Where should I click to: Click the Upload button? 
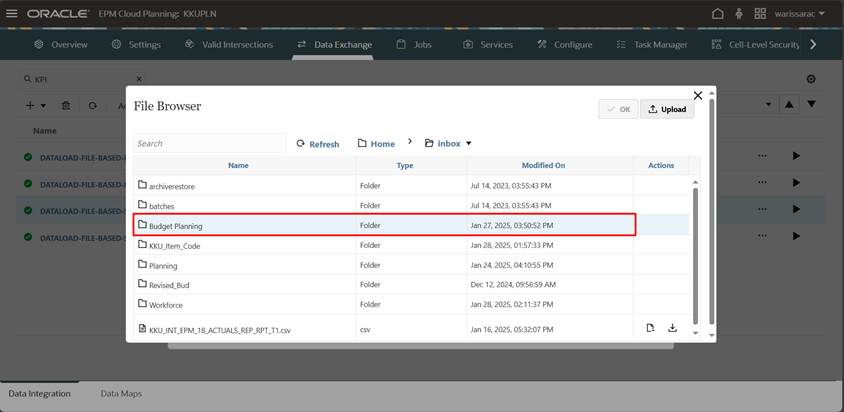[x=667, y=109]
